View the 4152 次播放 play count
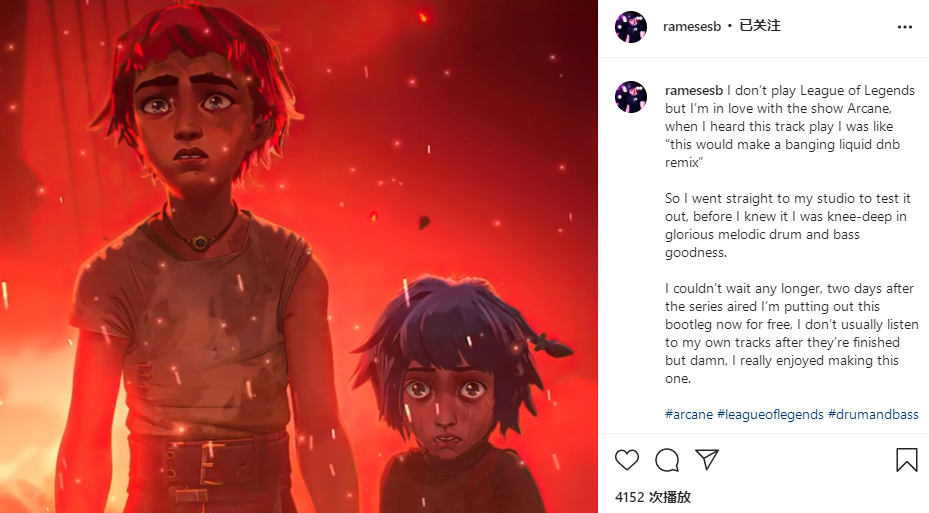This screenshot has height=513, width=929. pos(653,497)
